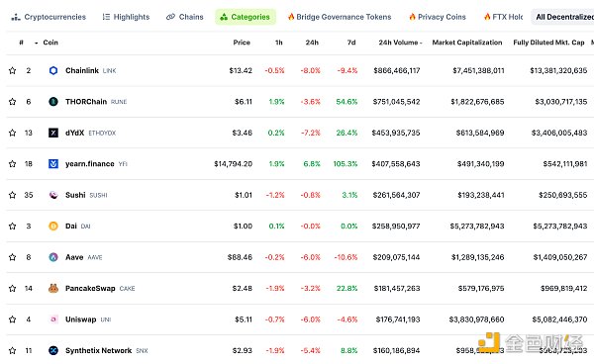
Task: Open the Bridge Governance Tokens category link
Action: coord(340,17)
